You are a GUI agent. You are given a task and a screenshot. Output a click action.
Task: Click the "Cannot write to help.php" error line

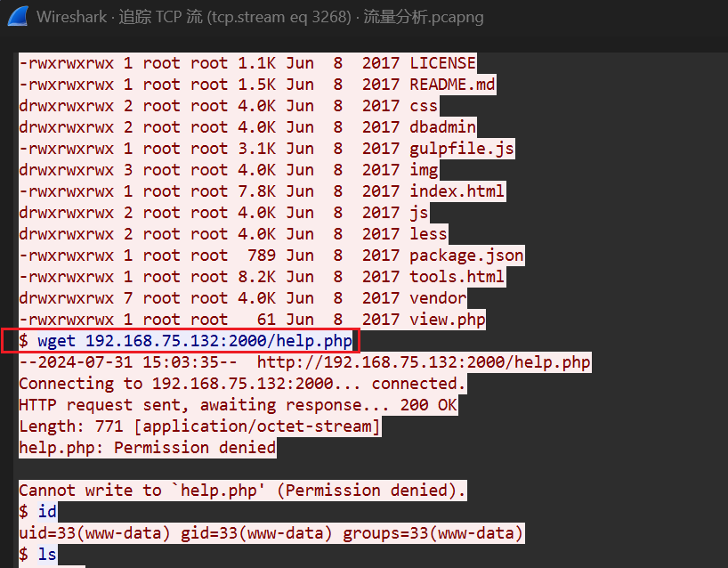click(x=243, y=491)
